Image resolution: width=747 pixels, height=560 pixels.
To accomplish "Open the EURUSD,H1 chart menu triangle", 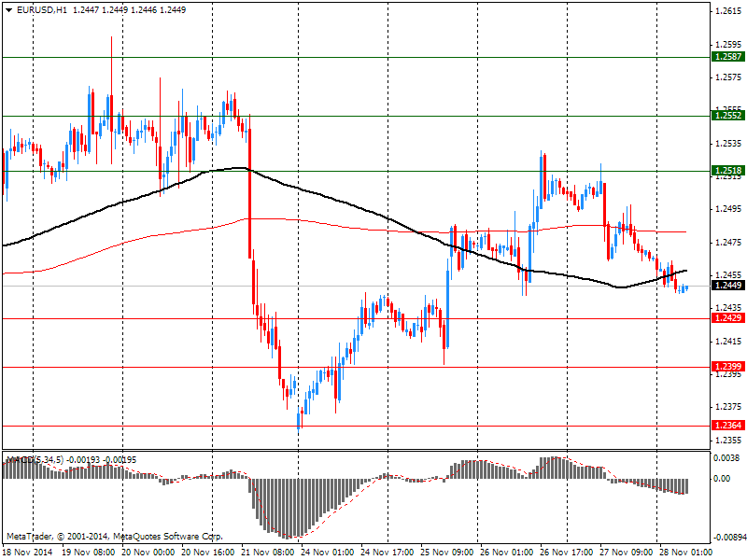I will 9,10.
